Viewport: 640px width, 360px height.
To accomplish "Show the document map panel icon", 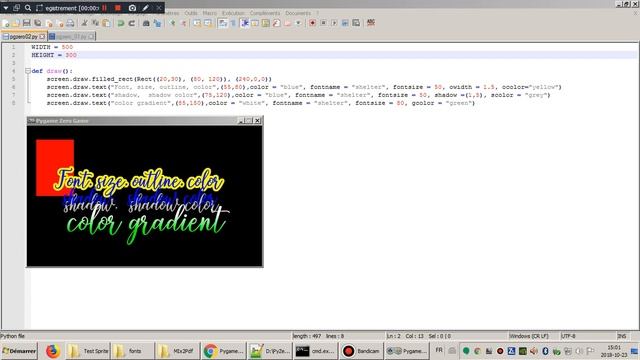I will pos(266,23).
